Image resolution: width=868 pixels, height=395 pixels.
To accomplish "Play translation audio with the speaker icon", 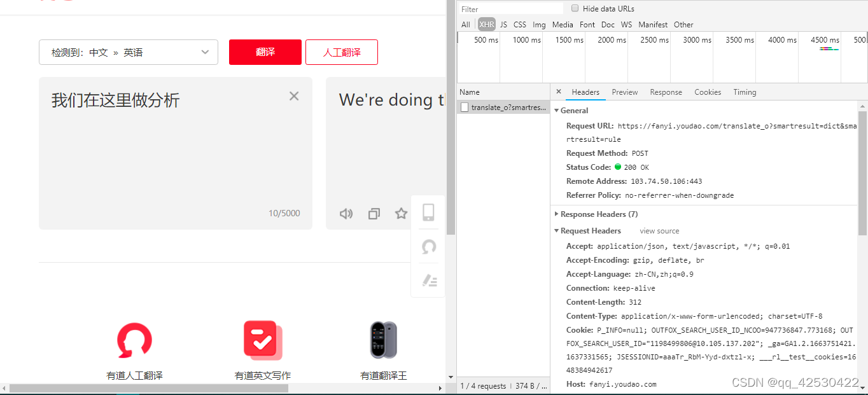I will pos(346,214).
